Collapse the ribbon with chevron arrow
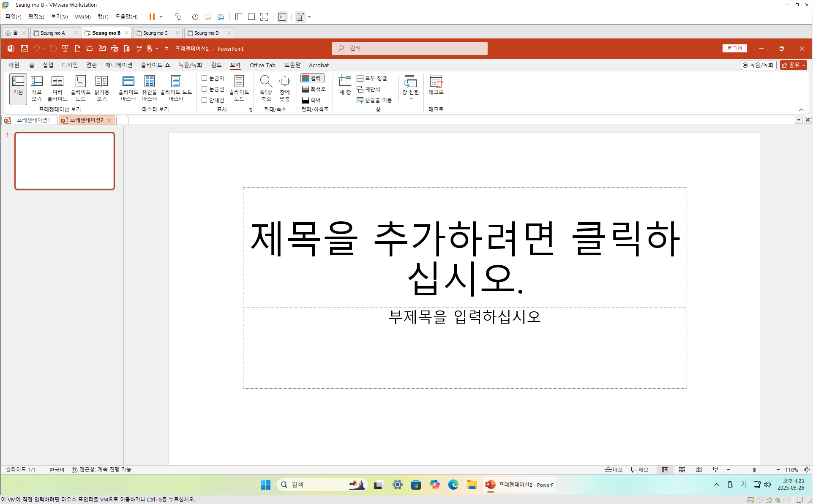This screenshot has width=813, height=504. [x=801, y=110]
